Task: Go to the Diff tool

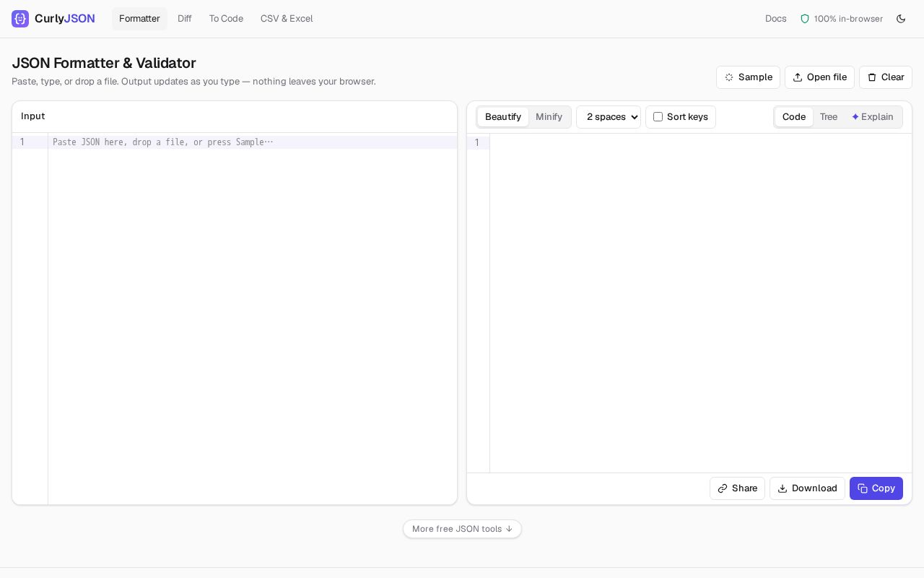Action: pyautogui.click(x=185, y=19)
